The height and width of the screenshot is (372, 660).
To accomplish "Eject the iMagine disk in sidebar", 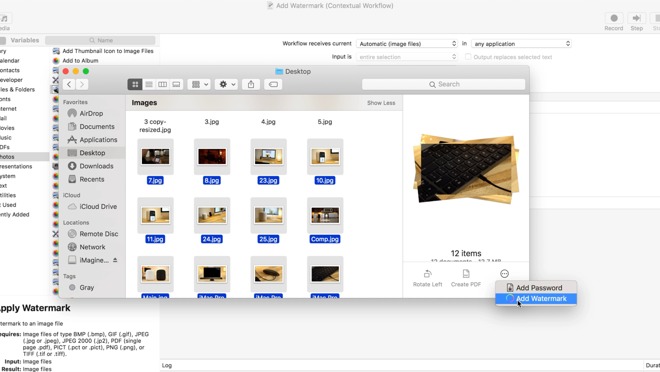I will [115, 260].
